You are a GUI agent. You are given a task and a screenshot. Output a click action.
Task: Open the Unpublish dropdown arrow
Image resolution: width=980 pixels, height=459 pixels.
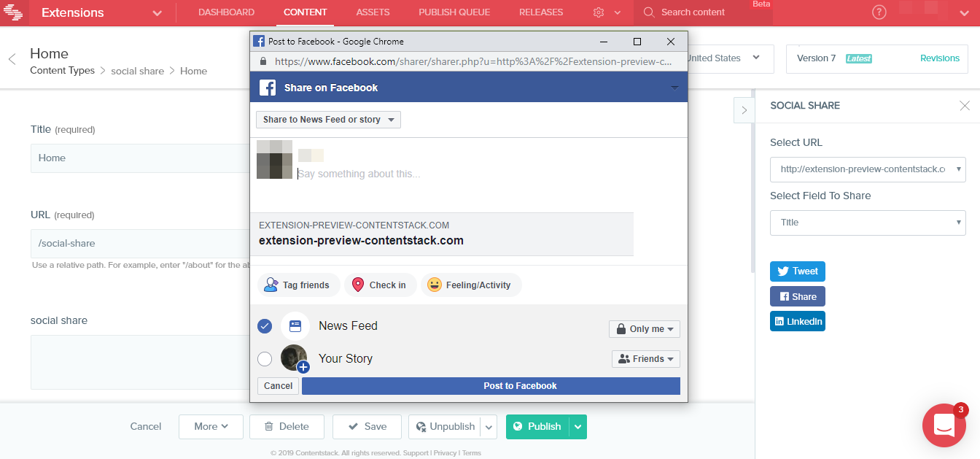[x=489, y=427]
